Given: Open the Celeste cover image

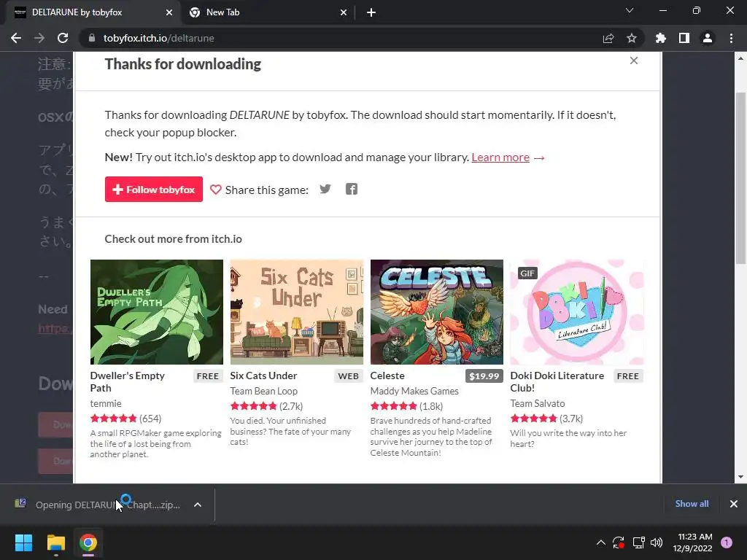Looking at the screenshot, I should click(437, 312).
